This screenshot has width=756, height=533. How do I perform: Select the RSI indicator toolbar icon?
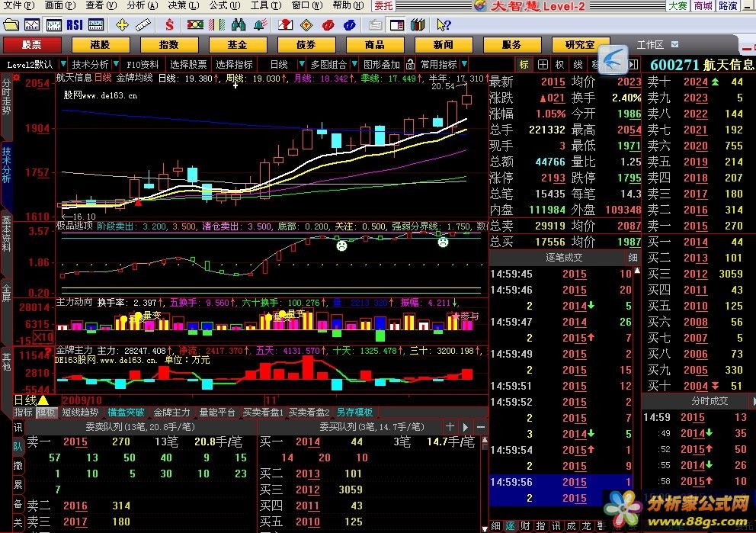pos(75,24)
